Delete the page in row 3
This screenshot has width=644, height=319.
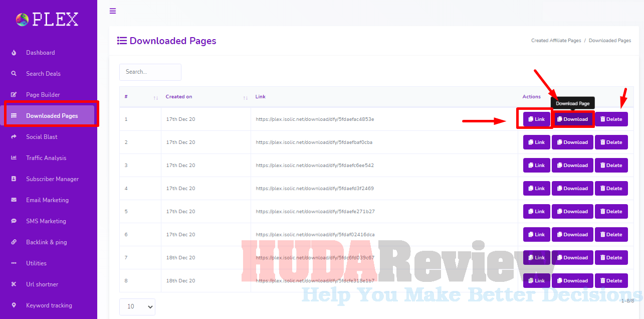point(611,166)
